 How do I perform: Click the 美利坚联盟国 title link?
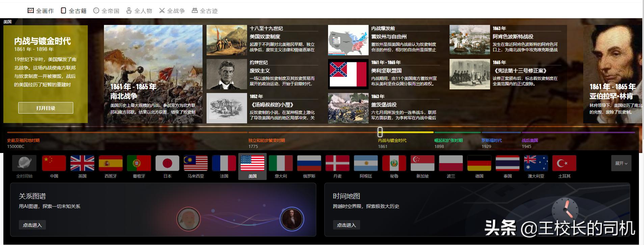(x=386, y=70)
